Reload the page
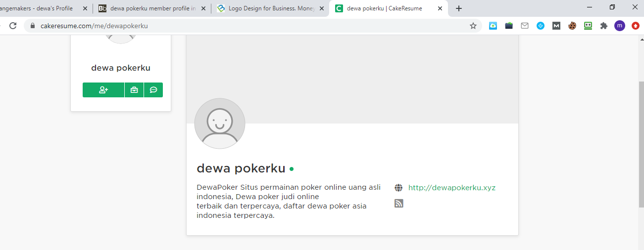Viewport: 644px width, 250px height. pos(13,26)
